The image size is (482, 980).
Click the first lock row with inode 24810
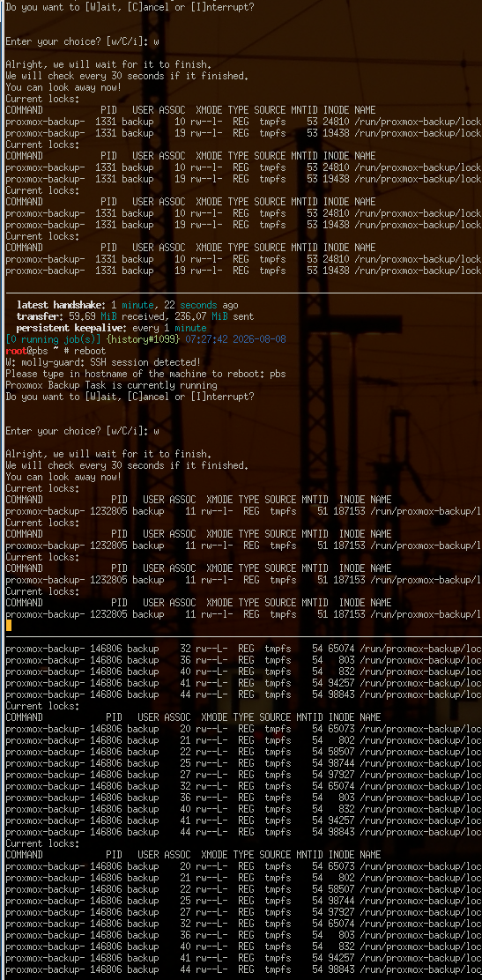click(244, 122)
